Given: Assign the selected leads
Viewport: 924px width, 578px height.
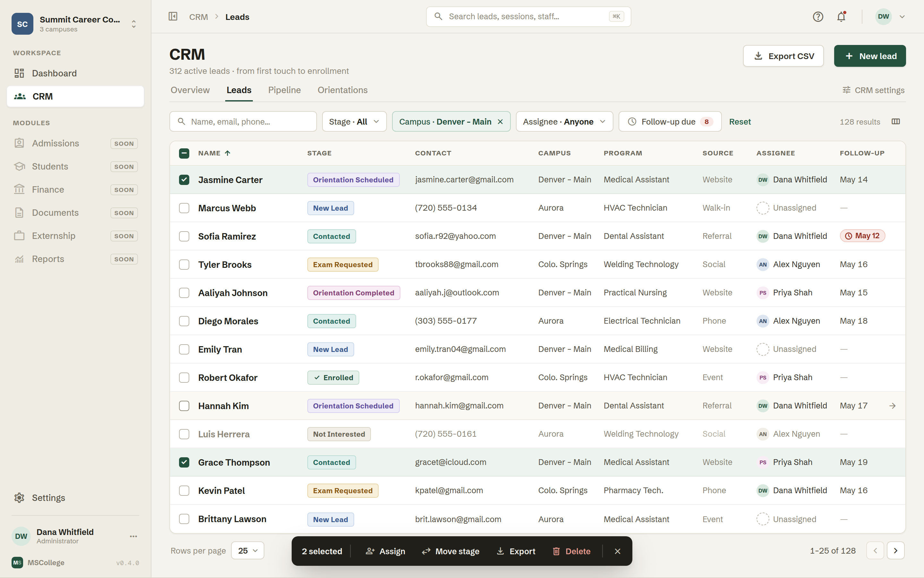Looking at the screenshot, I should pyautogui.click(x=385, y=551).
